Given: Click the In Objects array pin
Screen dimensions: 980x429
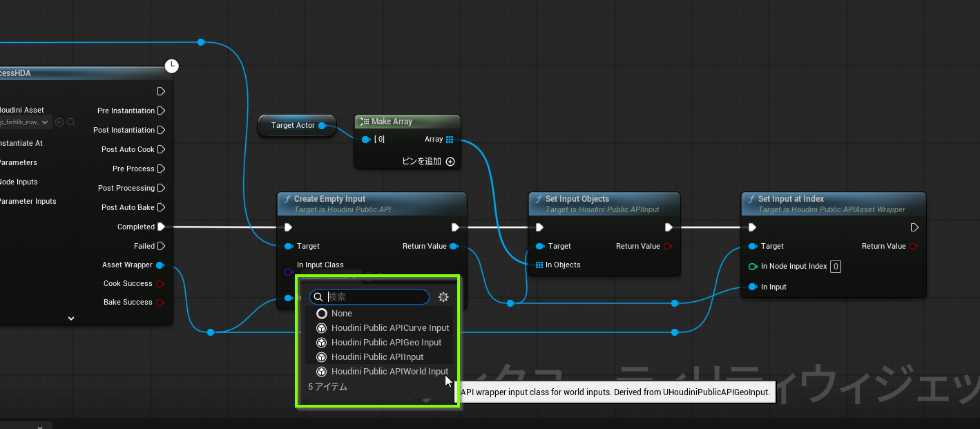Looking at the screenshot, I should 539,265.
